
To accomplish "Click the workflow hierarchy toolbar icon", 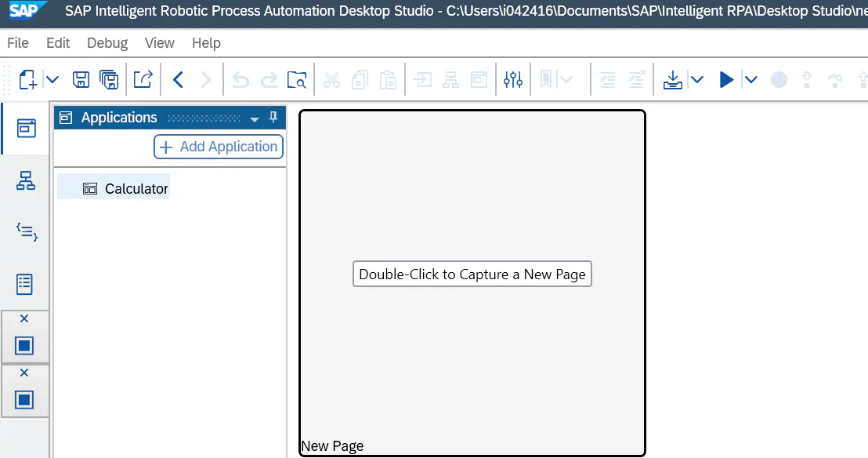I will [x=450, y=80].
